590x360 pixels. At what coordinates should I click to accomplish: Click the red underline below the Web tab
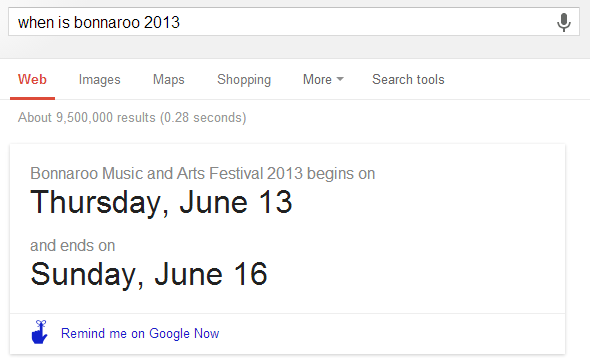pyautogui.click(x=32, y=98)
